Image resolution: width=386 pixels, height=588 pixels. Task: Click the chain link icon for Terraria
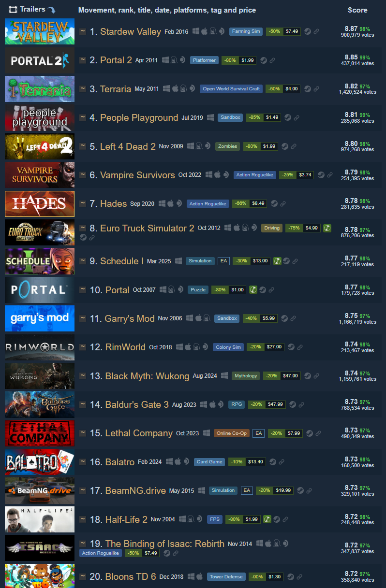click(x=316, y=89)
